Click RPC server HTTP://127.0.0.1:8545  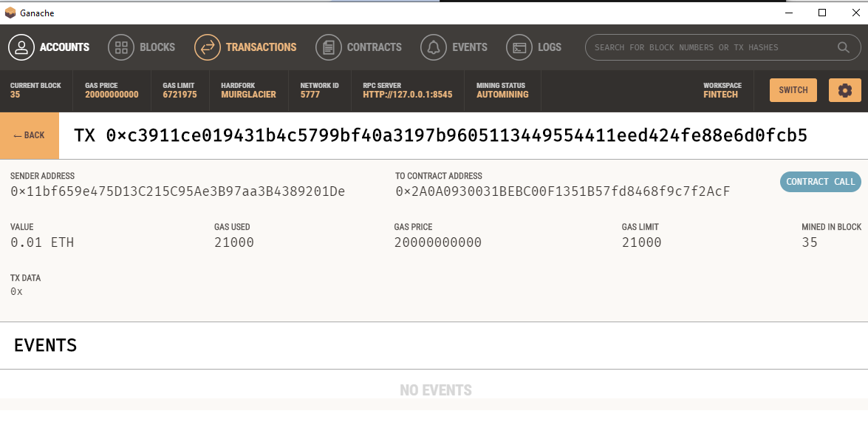point(408,95)
